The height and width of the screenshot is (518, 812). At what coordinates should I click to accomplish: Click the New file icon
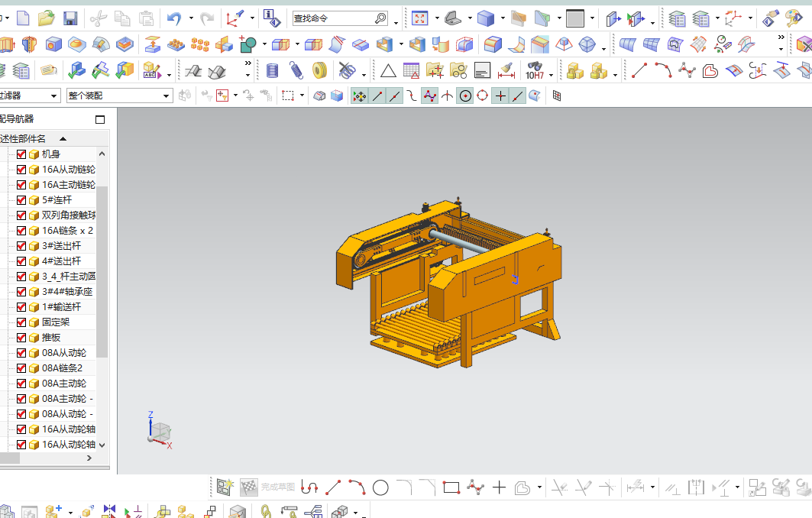click(x=24, y=18)
